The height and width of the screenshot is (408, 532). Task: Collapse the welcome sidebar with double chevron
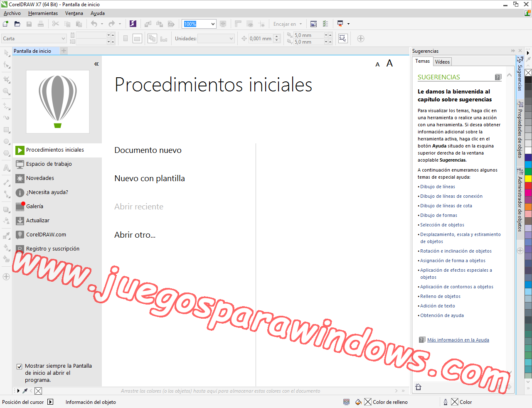pyautogui.click(x=96, y=64)
